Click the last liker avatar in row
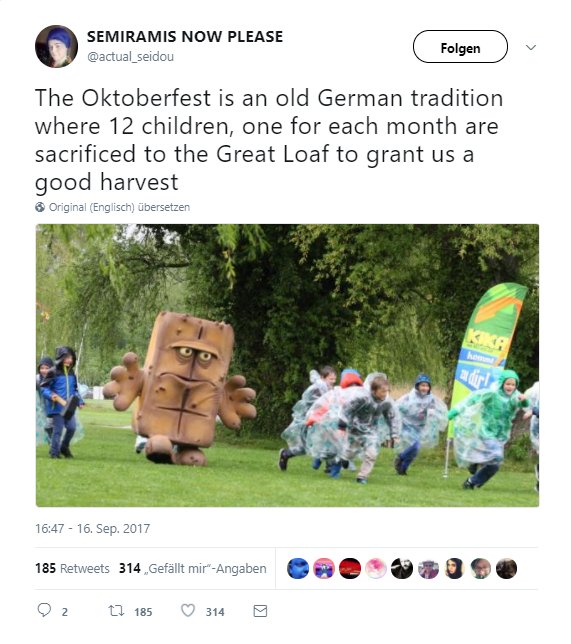 click(x=506, y=568)
